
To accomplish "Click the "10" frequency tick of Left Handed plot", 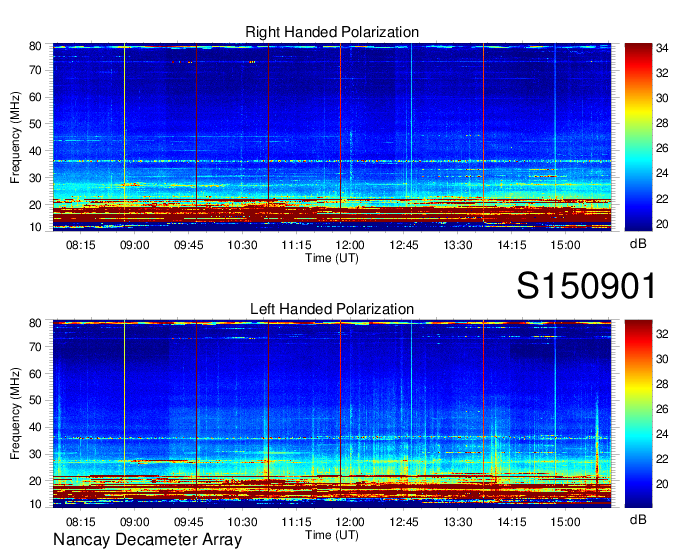I will click(x=35, y=504).
